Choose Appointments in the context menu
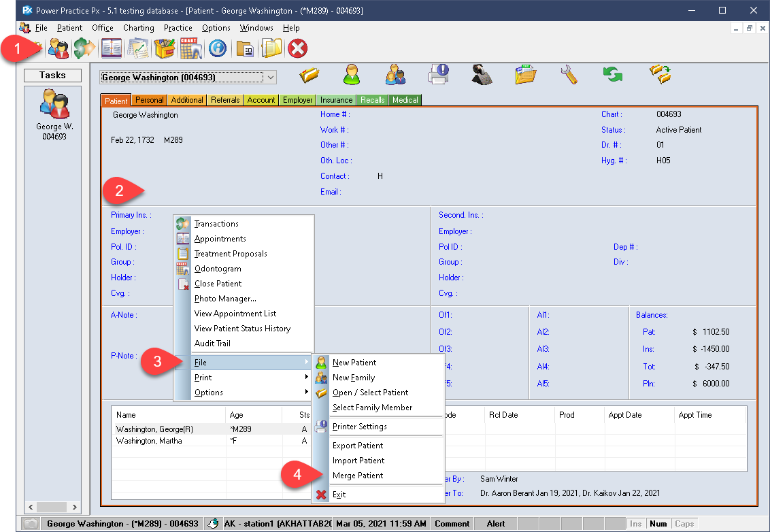 click(x=244, y=239)
